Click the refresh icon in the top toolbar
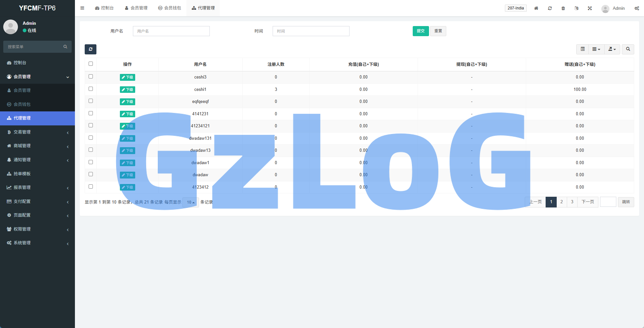644x328 pixels. tap(550, 8)
